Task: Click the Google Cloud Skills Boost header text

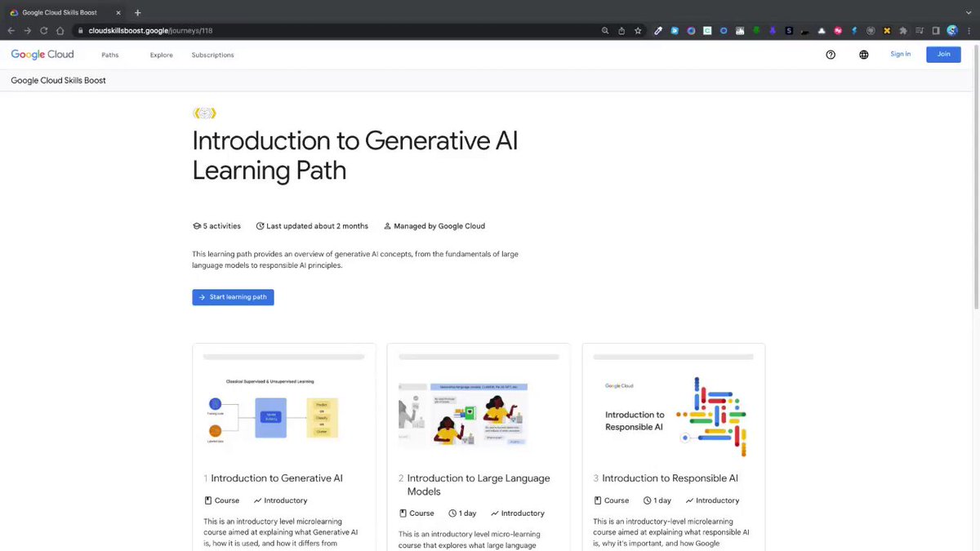Action: point(58,80)
